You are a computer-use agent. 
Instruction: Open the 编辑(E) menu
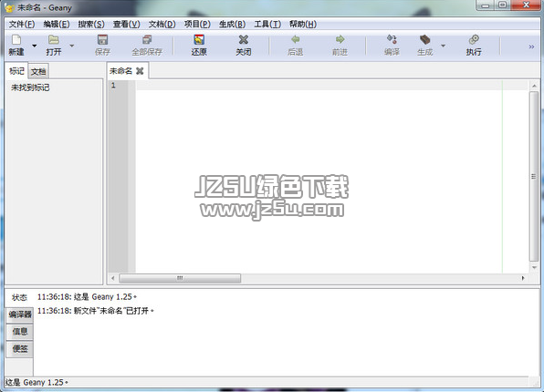click(x=57, y=25)
